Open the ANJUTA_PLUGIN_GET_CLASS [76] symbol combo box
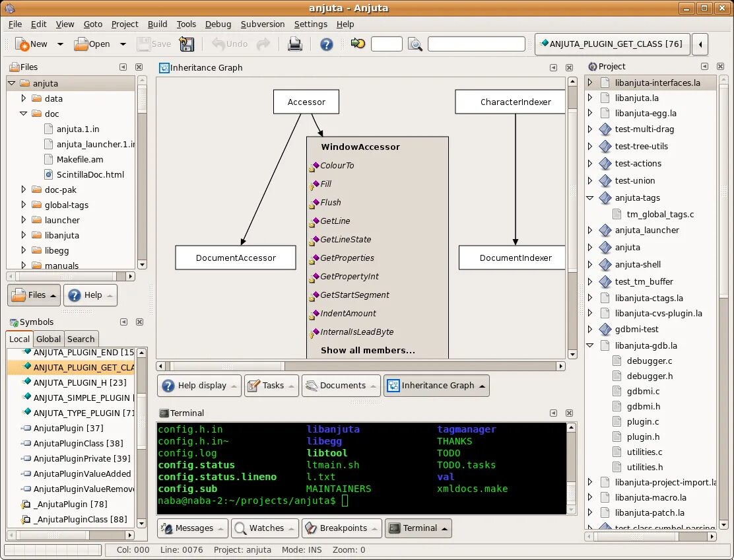734x560 pixels. (612, 44)
